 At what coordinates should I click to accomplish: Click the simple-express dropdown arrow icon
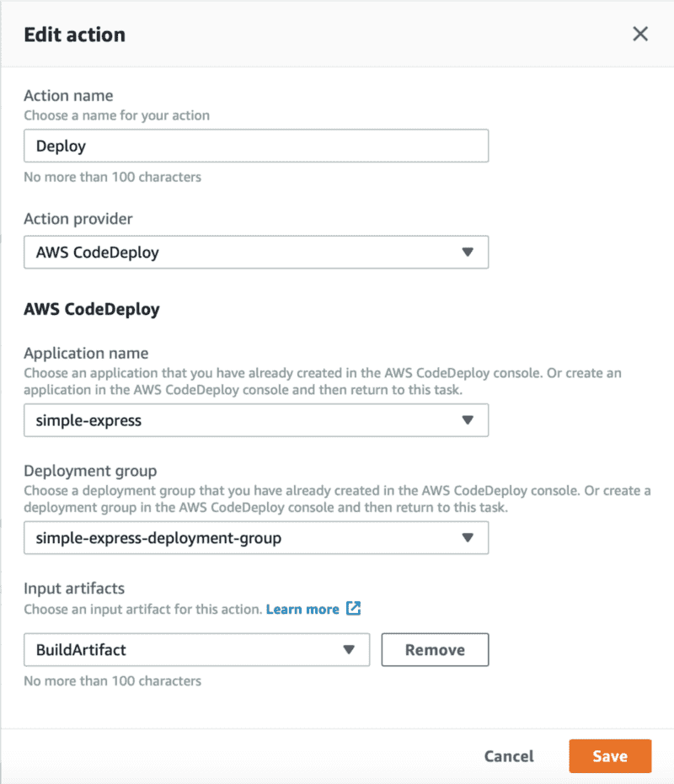tap(468, 420)
